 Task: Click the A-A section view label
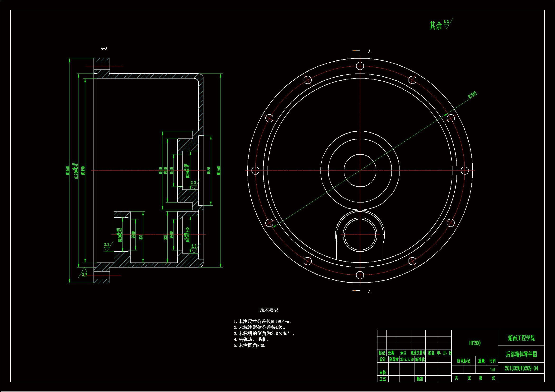tap(104, 49)
